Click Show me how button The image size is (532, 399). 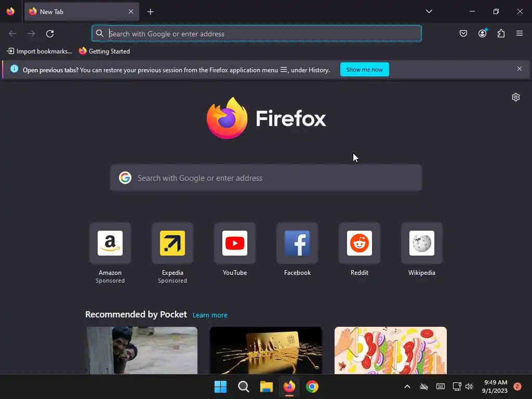tap(364, 70)
